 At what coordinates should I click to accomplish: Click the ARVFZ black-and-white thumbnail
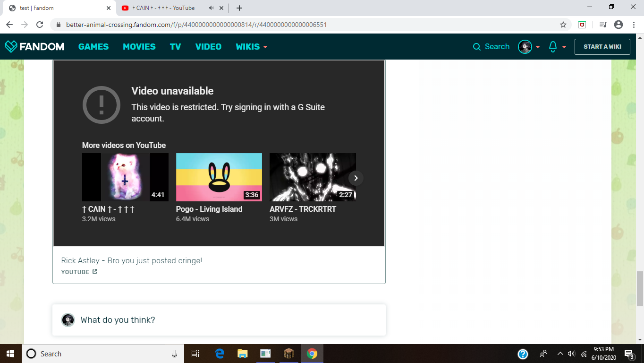tap(313, 177)
